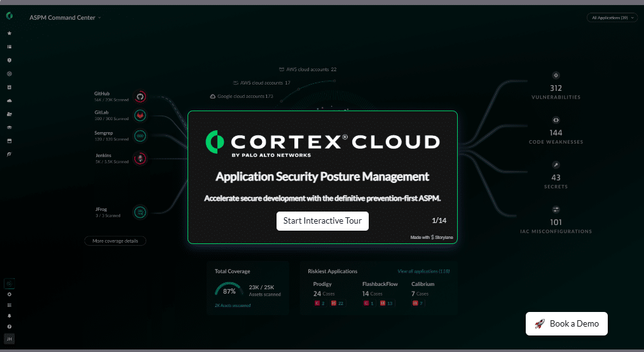Click the Total Coverage heading
The width and height of the screenshot is (644, 352).
click(x=233, y=271)
